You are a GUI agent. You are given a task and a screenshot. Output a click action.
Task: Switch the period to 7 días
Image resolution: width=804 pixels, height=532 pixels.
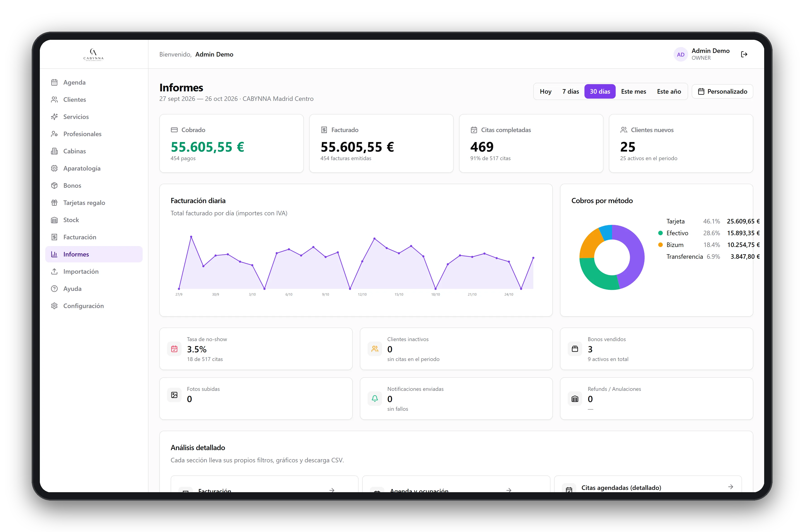pyautogui.click(x=570, y=92)
